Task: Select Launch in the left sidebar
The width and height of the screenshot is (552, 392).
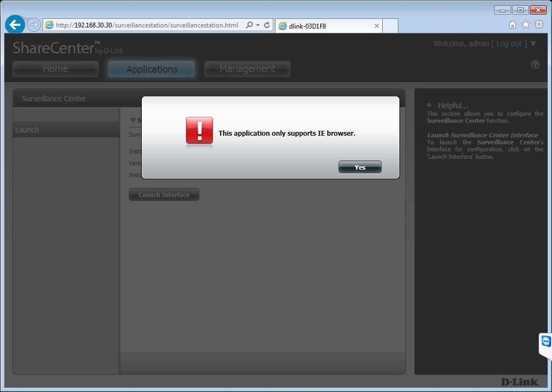Action: coord(66,130)
